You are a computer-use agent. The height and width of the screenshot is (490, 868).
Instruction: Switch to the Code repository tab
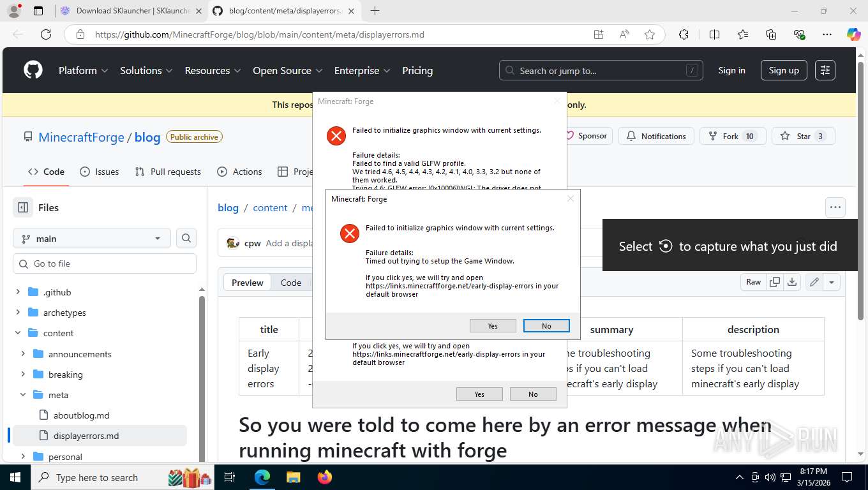(46, 172)
